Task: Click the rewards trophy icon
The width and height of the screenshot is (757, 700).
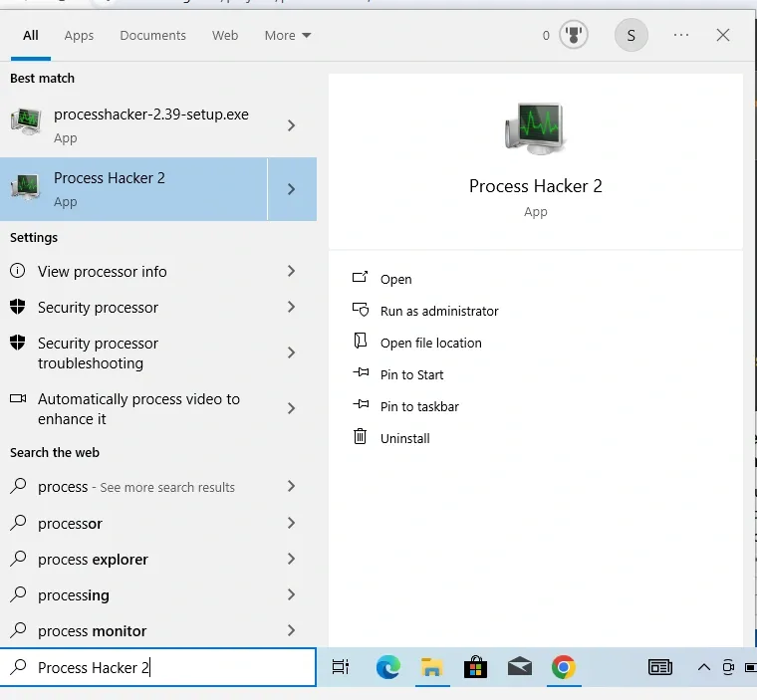Action: point(573,35)
